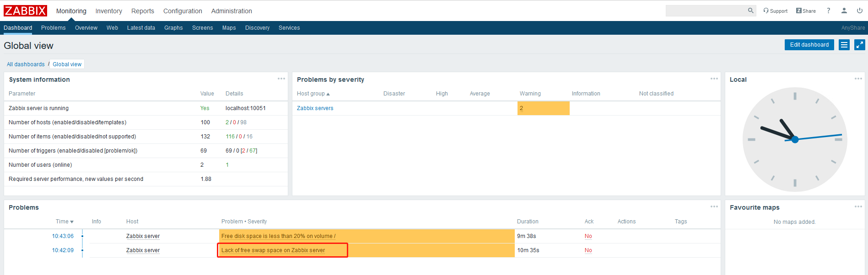Click the 9m 38s duration cell
Viewport: 868px width, 275px height.
(x=527, y=236)
